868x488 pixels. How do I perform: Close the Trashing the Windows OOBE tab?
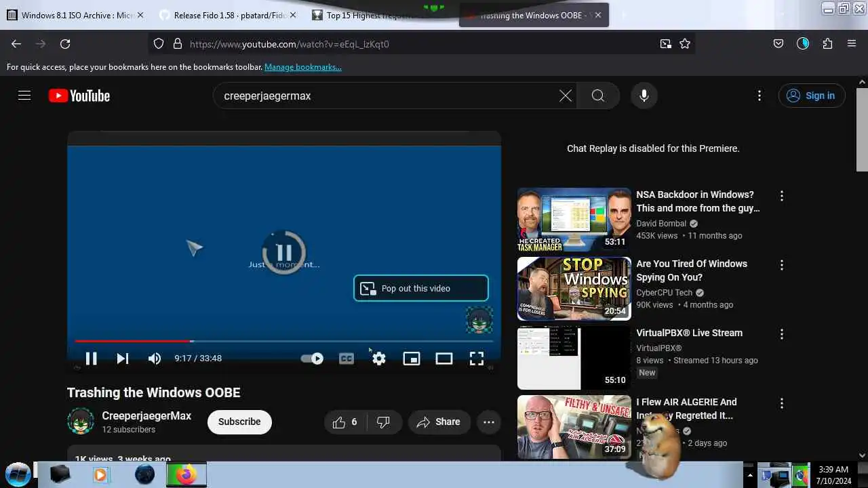(598, 15)
